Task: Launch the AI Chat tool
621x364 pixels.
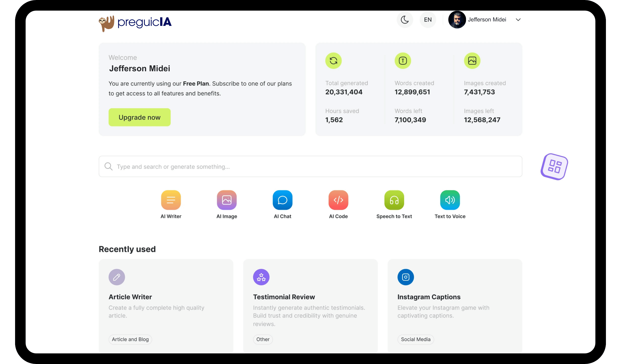Action: tap(282, 200)
